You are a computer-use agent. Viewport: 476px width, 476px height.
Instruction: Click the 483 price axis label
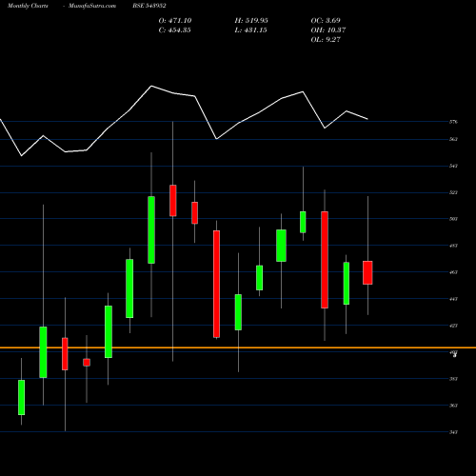453,246
